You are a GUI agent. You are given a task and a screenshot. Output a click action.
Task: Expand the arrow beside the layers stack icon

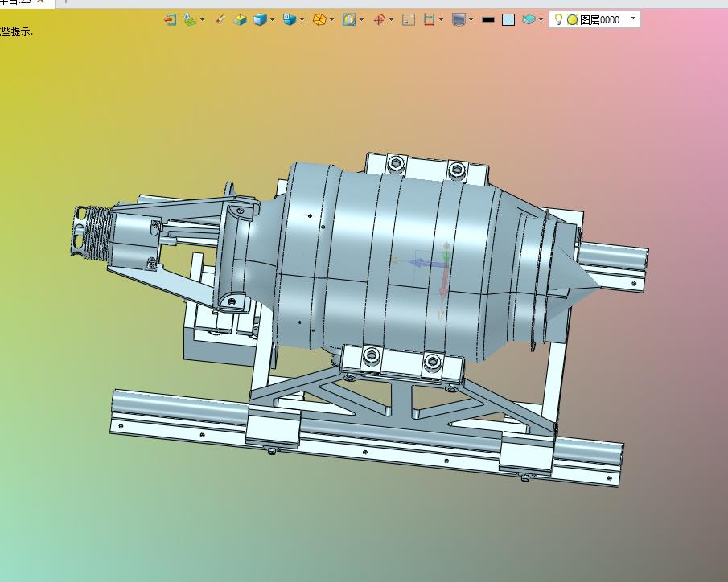(x=541, y=19)
